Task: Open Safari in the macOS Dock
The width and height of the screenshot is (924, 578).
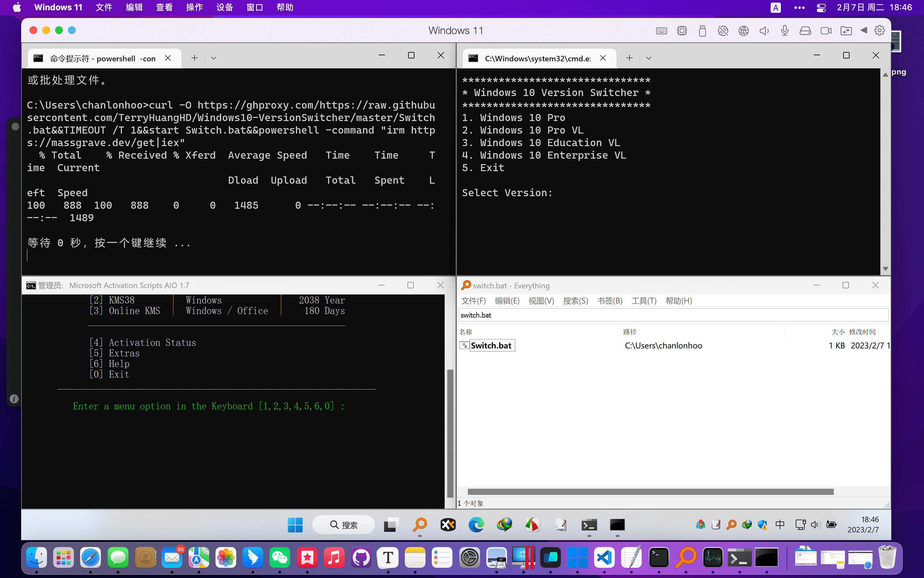Action: pos(90,558)
